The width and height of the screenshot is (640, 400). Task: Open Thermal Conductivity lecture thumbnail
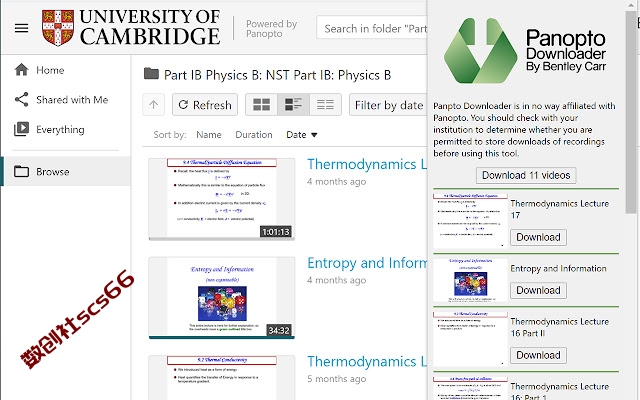coord(222,378)
